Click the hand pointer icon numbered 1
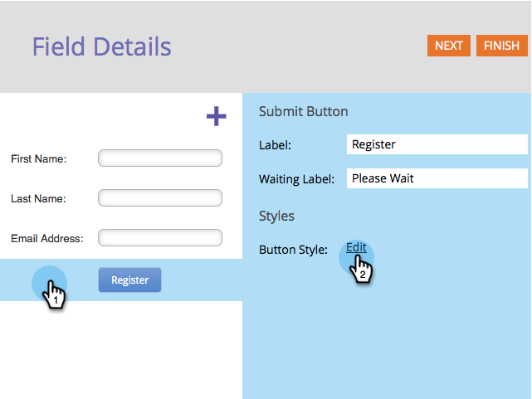532x399 pixels. point(54,294)
